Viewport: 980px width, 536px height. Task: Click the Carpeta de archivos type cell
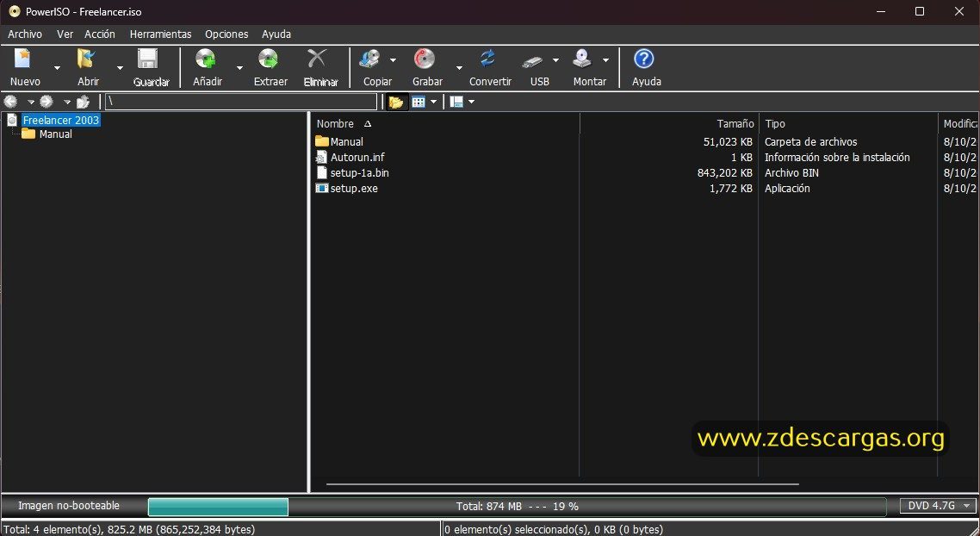(x=810, y=142)
